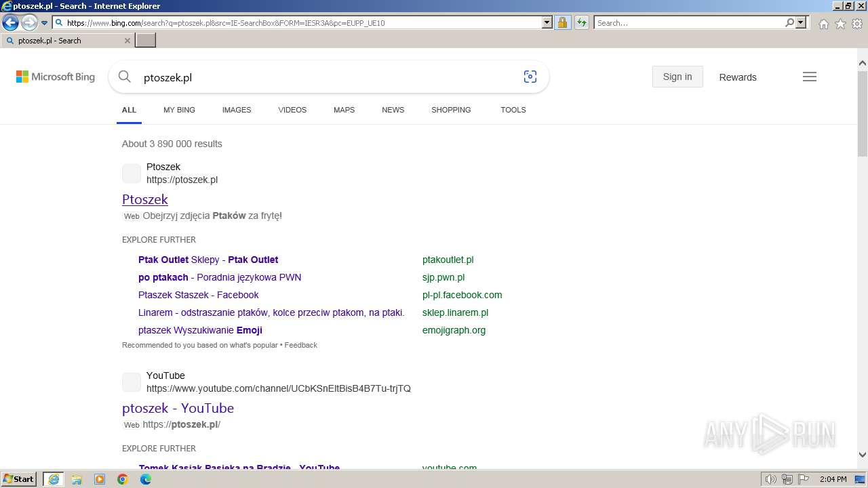Click the Home icon in IE toolbar
This screenshot has height=488, width=868.
pyautogui.click(x=823, y=24)
